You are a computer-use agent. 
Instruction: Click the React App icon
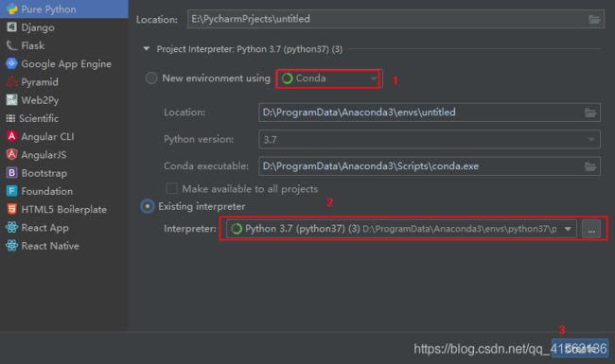click(11, 227)
